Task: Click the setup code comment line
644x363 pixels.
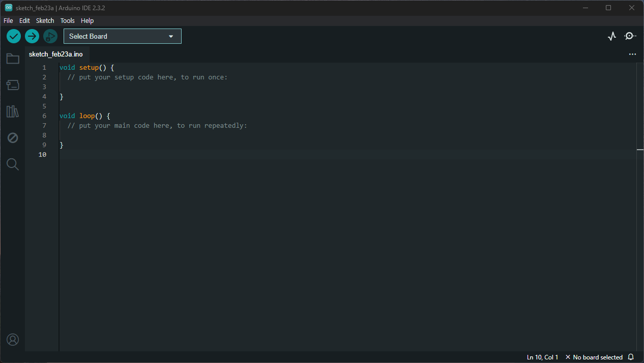Action: [148, 77]
